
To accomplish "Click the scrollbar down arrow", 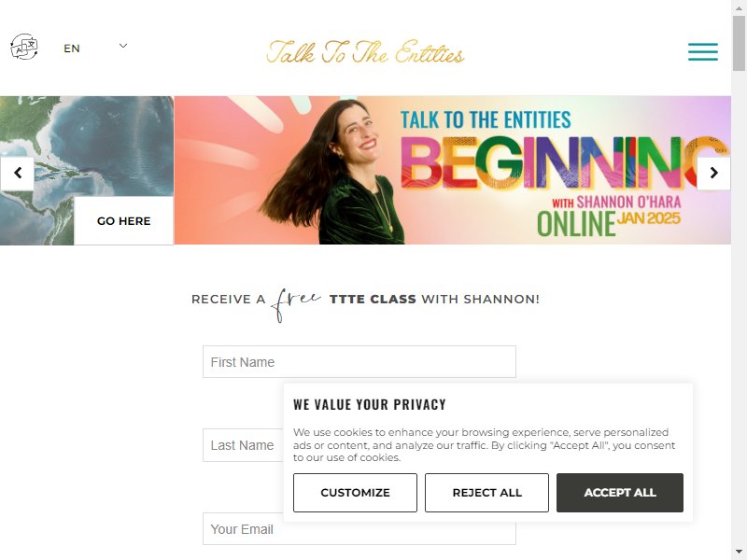I will [739, 553].
